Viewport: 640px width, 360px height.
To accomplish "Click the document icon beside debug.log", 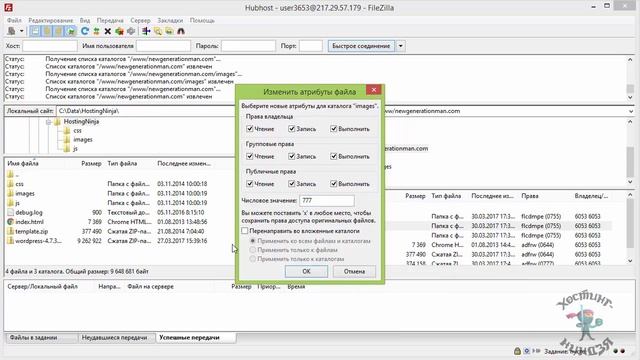I will (x=11, y=212).
